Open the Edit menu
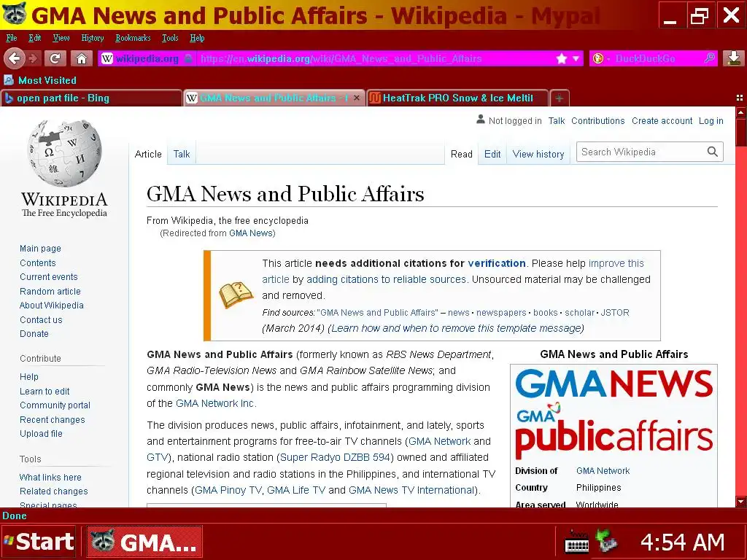Image resolution: width=747 pixels, height=560 pixels. click(35, 38)
